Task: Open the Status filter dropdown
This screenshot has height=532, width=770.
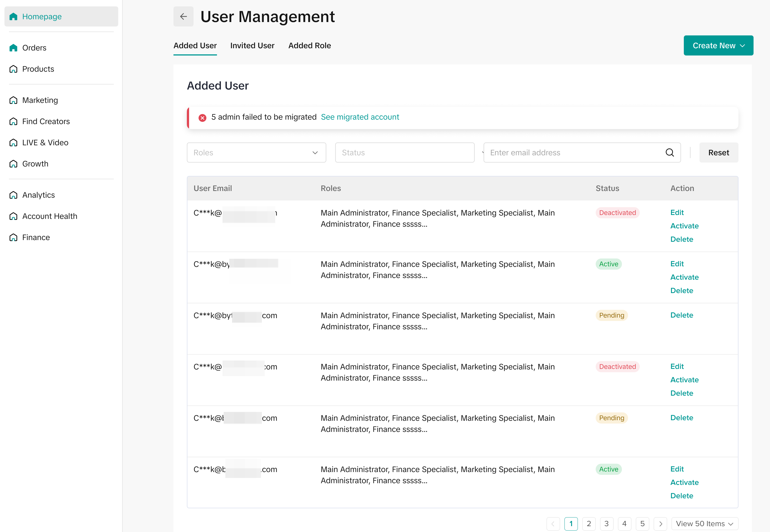Action: click(404, 153)
